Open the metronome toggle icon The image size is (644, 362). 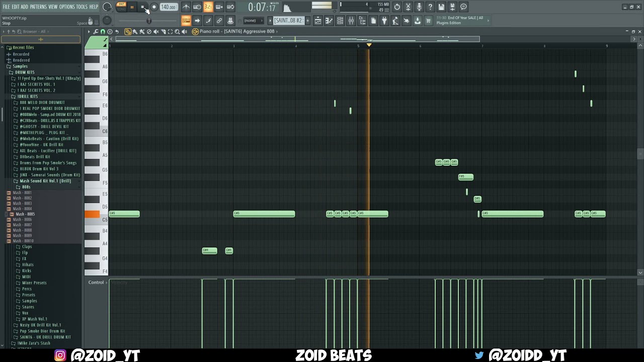(186, 7)
